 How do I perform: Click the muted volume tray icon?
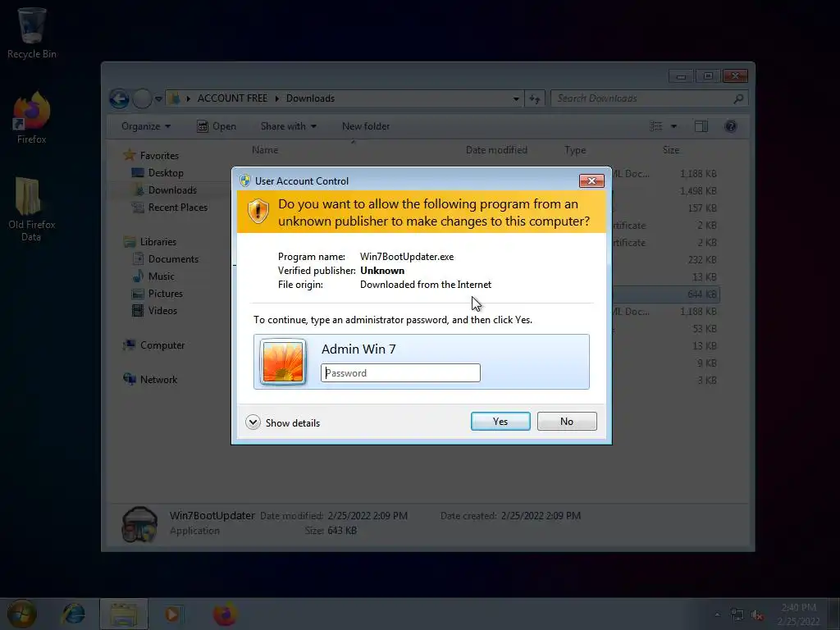click(x=757, y=615)
